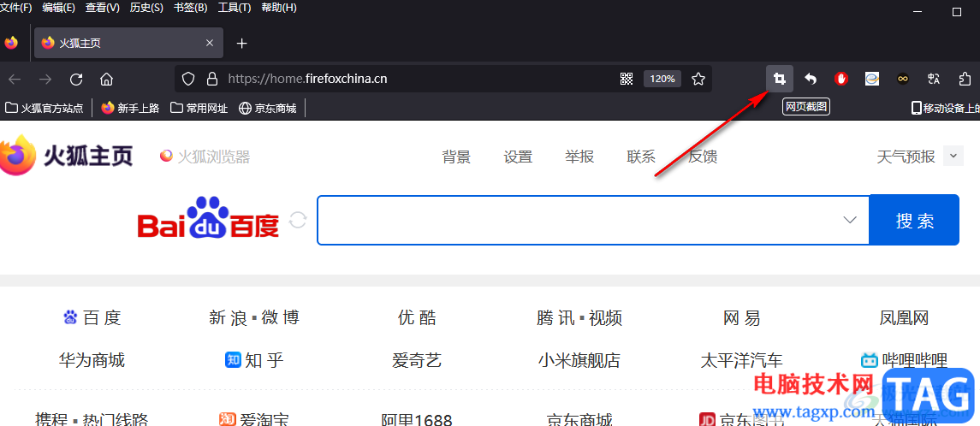
Task: Open the 哔哩哔哩 site link
Action: 905,360
